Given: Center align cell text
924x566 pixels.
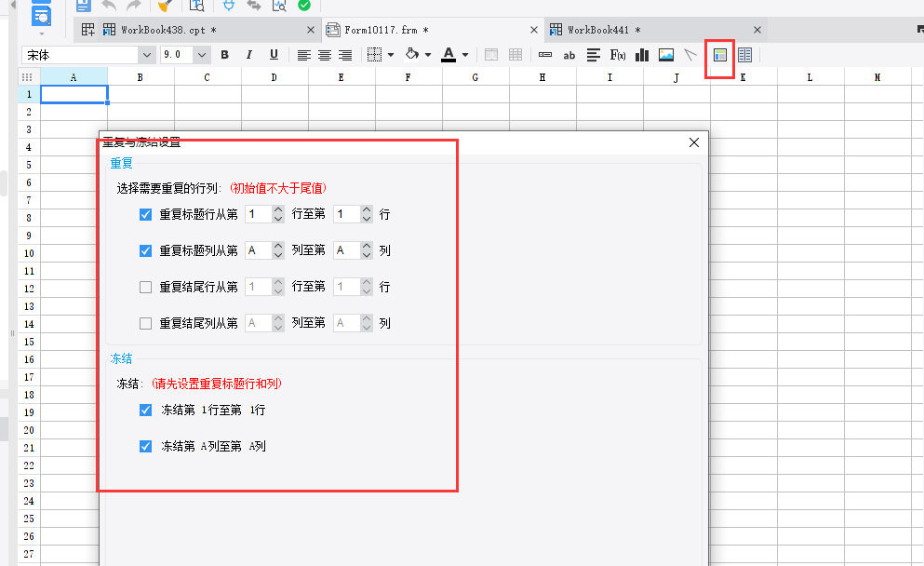Looking at the screenshot, I should click(x=325, y=56).
